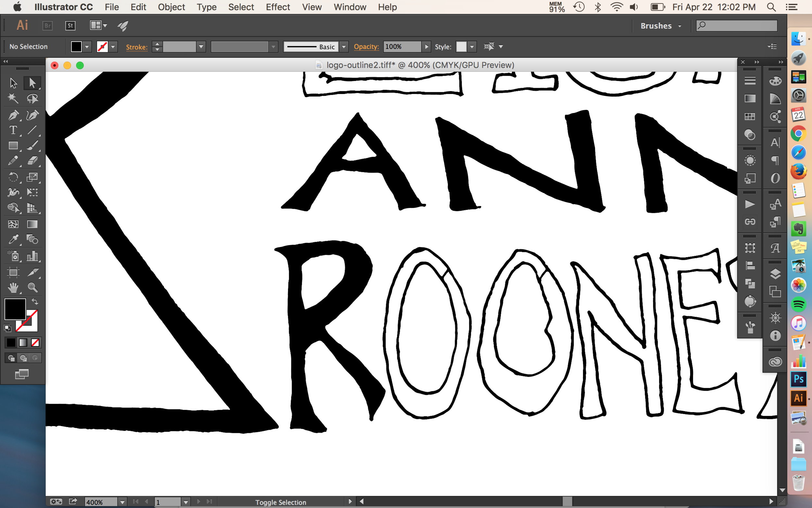Open the Object menu

click(x=171, y=7)
